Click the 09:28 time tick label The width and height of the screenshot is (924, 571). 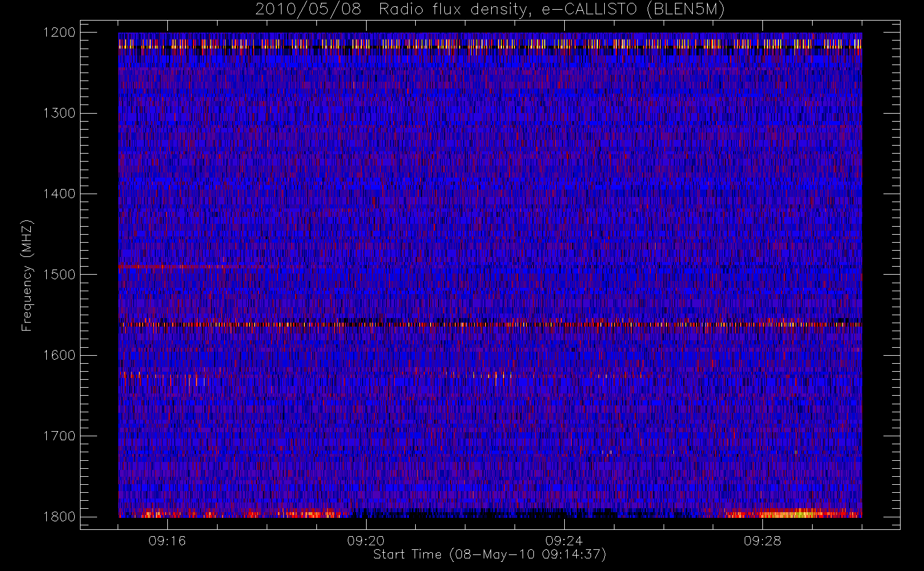(x=762, y=541)
